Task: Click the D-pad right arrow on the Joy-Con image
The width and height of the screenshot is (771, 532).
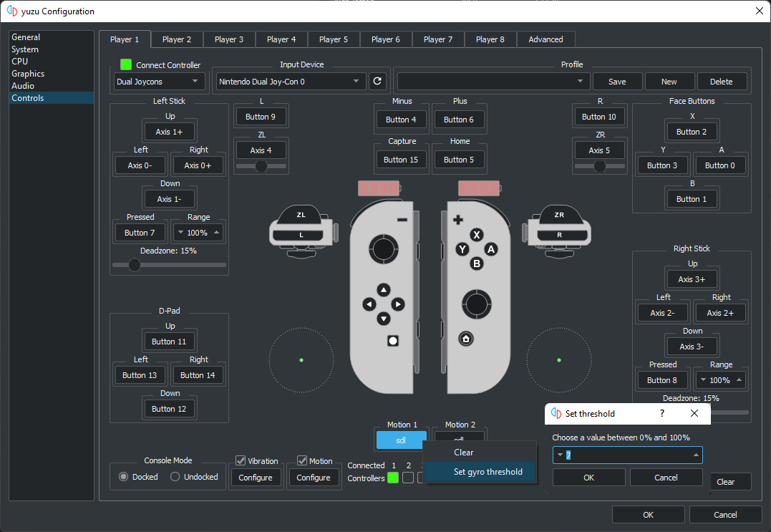Action: (398, 304)
